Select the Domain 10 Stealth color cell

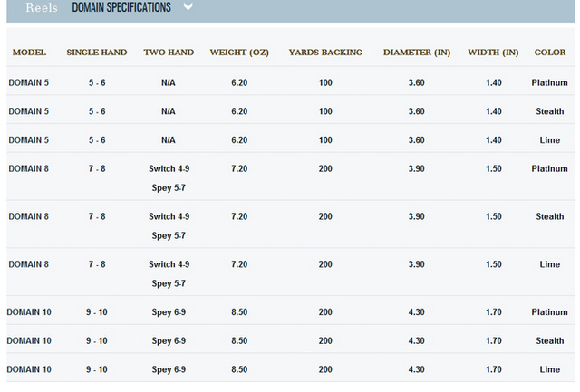click(550, 340)
